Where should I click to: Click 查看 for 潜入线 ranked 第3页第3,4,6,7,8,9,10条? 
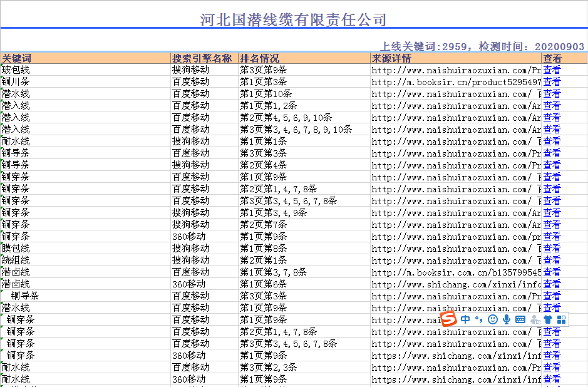[552, 130]
